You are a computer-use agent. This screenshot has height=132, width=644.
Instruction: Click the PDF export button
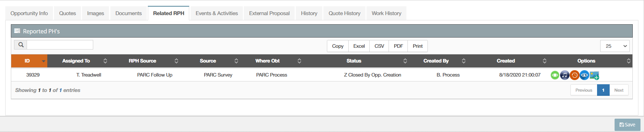point(398,46)
